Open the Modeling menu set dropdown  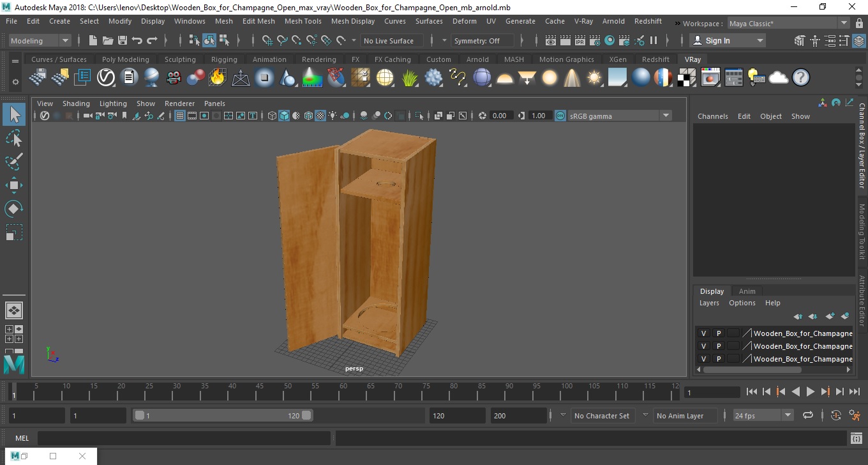coord(40,40)
